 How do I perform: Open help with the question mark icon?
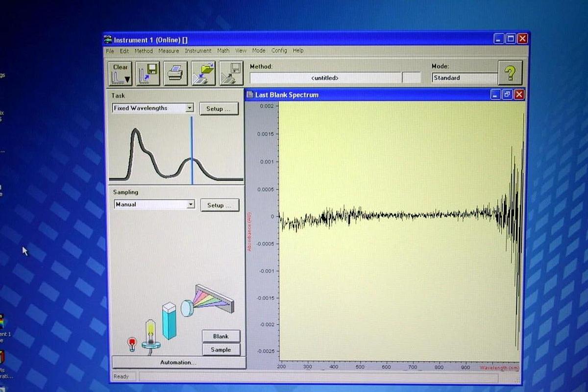pyautogui.click(x=510, y=73)
